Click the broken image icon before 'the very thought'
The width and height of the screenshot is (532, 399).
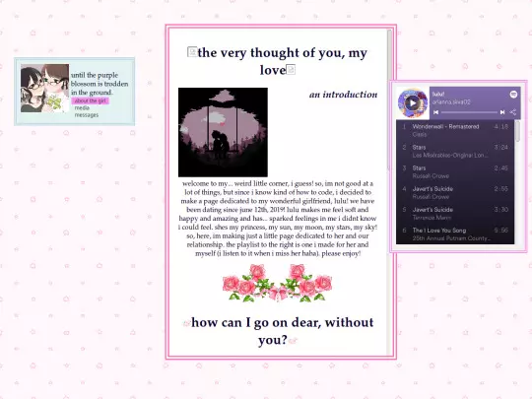(x=192, y=52)
